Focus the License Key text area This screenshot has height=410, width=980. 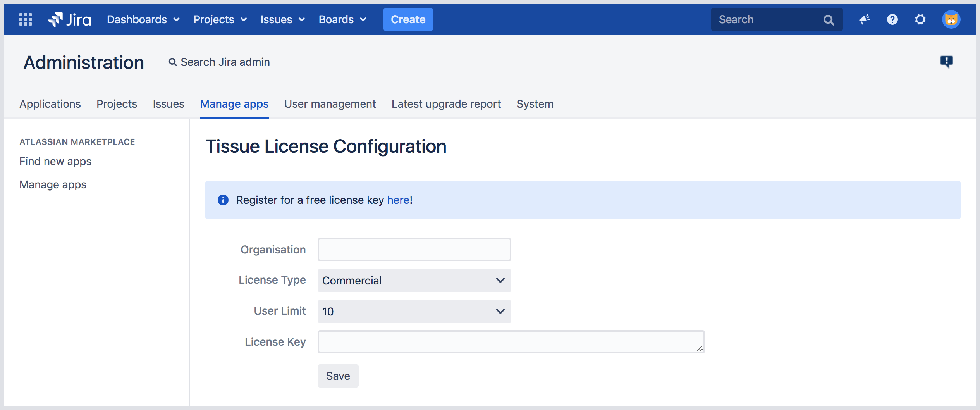point(511,342)
